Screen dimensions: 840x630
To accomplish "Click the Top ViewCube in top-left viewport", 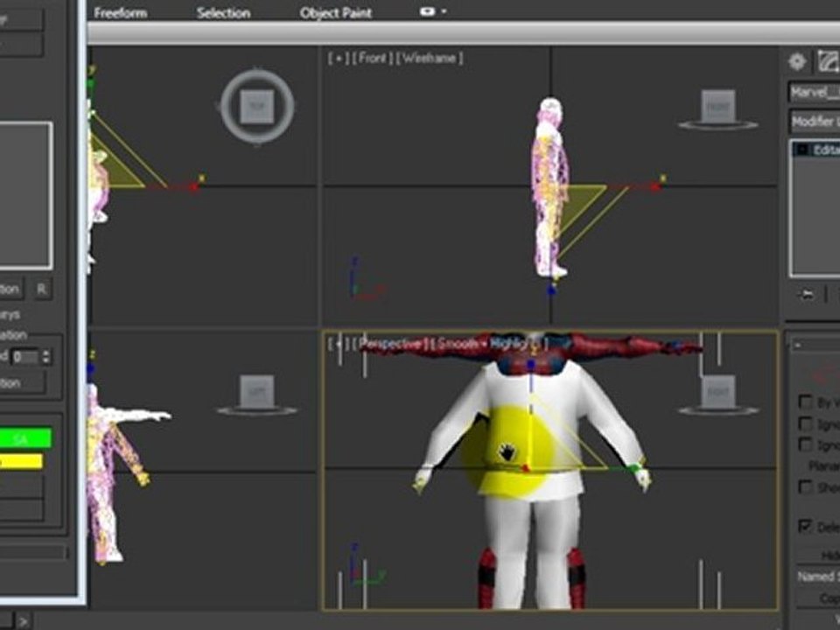I will (x=257, y=106).
